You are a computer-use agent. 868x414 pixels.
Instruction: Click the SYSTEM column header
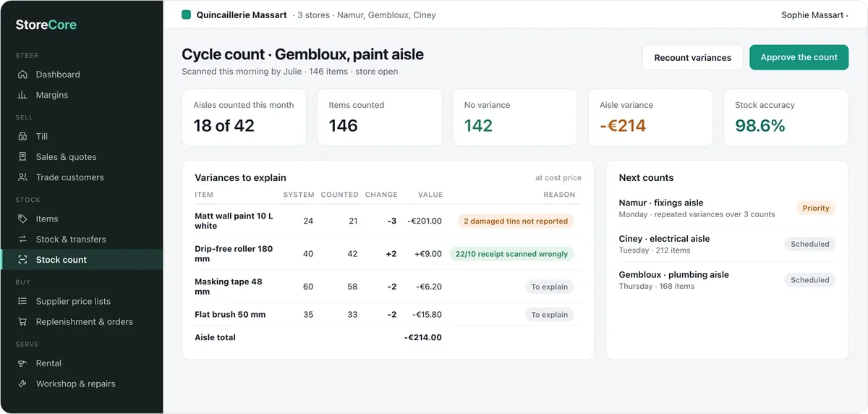coord(299,195)
